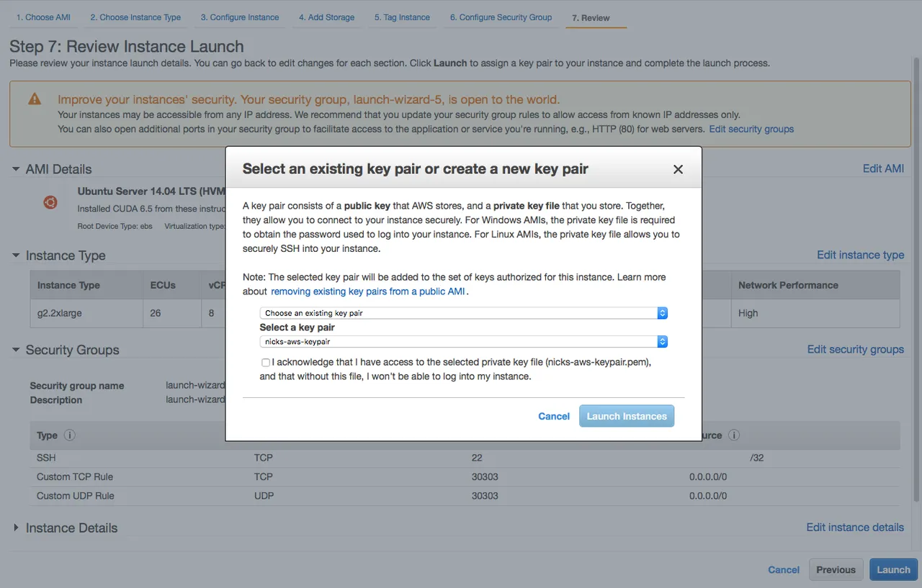
Task: Click 'Edit security groups' link beside Security Groups heading
Action: coord(855,349)
